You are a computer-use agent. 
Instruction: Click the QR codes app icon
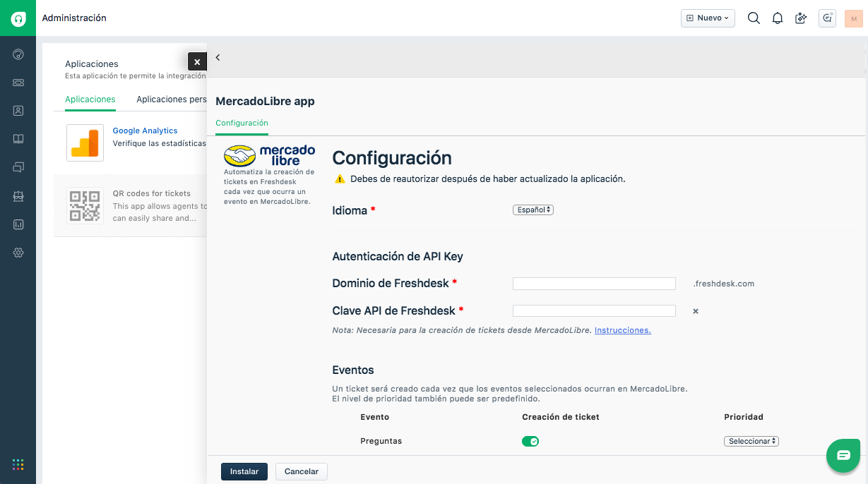(85, 205)
